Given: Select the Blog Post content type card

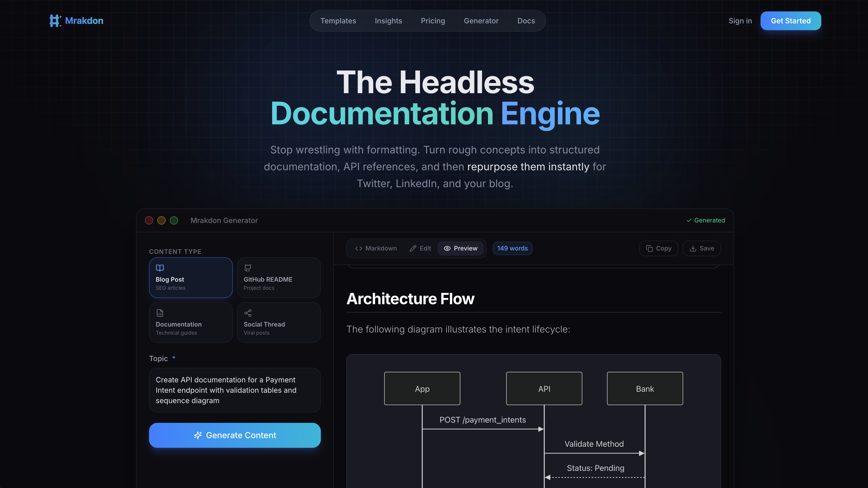Looking at the screenshot, I should tap(191, 277).
